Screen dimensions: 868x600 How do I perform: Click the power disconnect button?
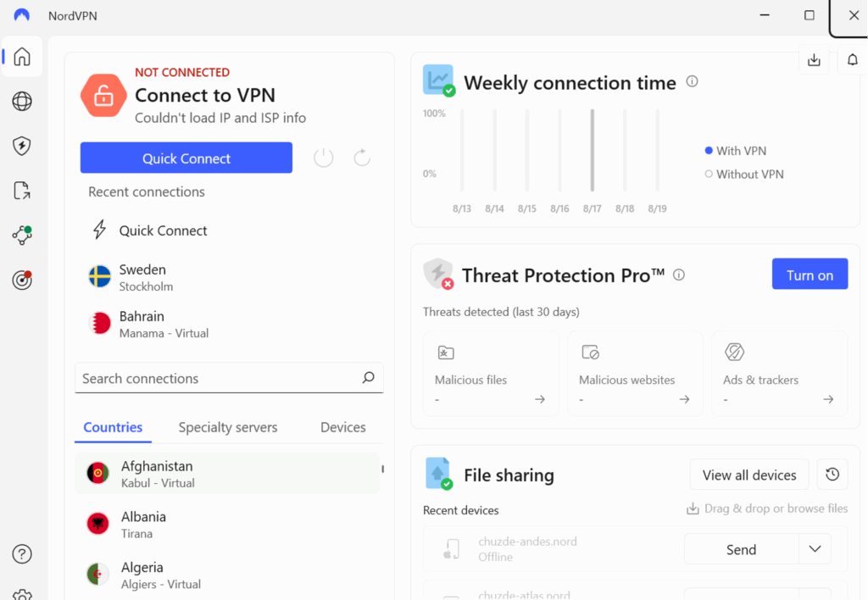(324, 158)
